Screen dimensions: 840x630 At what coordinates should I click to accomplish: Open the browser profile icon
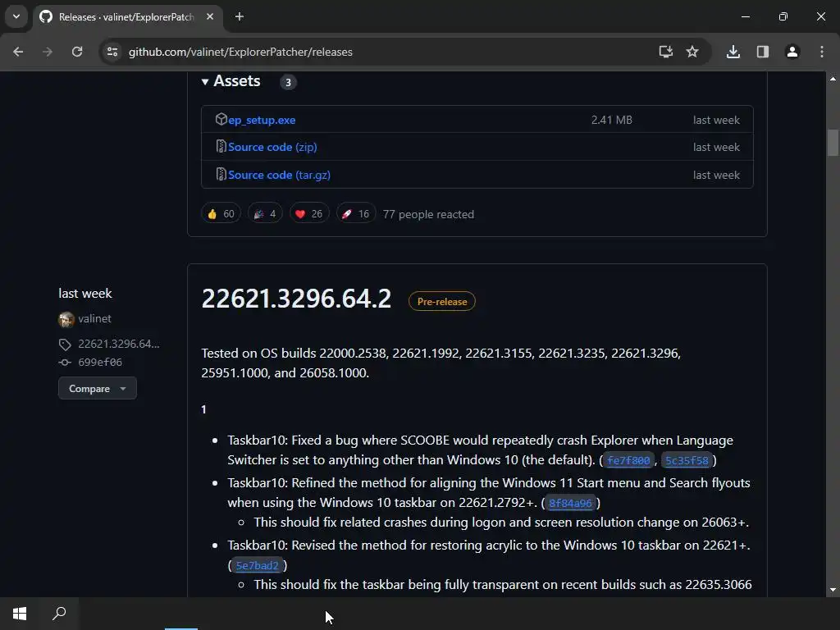click(x=792, y=52)
